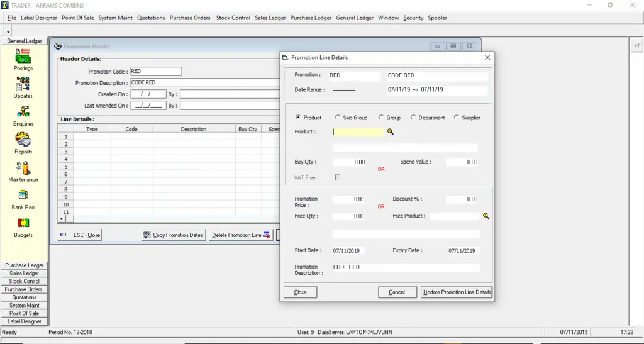This screenshot has width=644, height=344.
Task: Open the Quotations menu
Action: point(151,18)
